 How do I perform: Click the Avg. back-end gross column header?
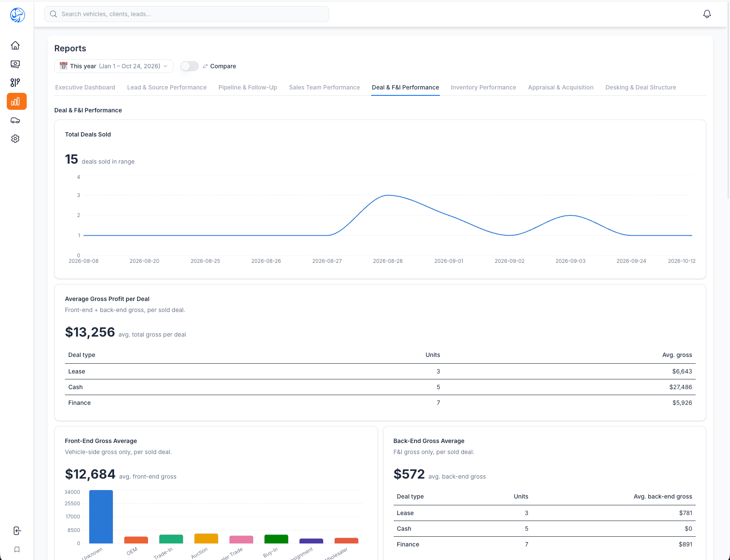coord(663,496)
